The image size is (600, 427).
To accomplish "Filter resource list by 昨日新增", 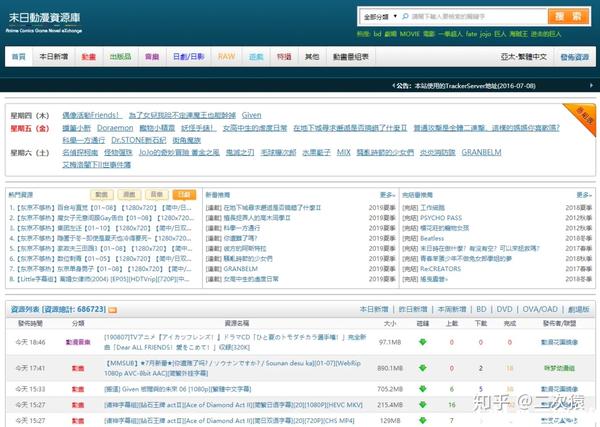I will pos(413,309).
